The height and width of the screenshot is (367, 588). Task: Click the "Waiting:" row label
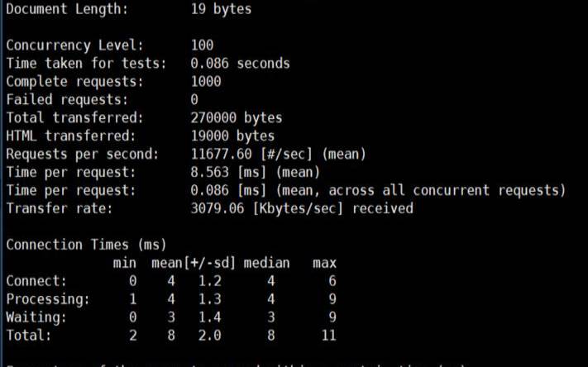coord(36,317)
